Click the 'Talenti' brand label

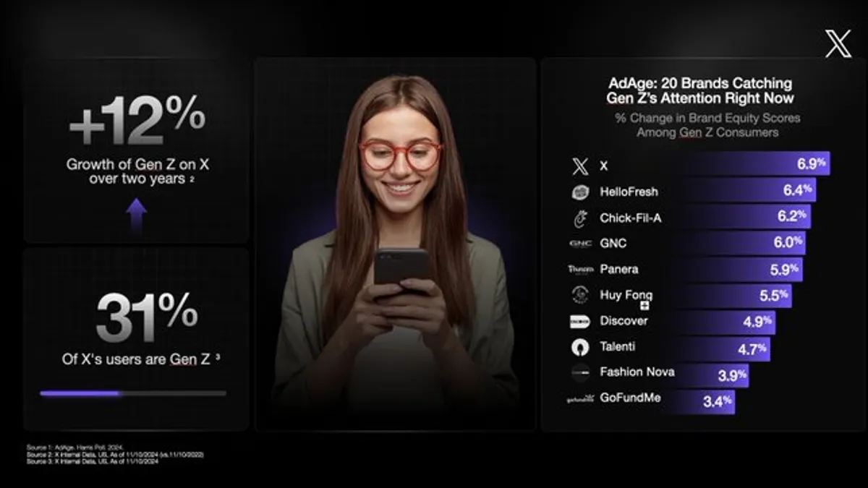coord(618,346)
